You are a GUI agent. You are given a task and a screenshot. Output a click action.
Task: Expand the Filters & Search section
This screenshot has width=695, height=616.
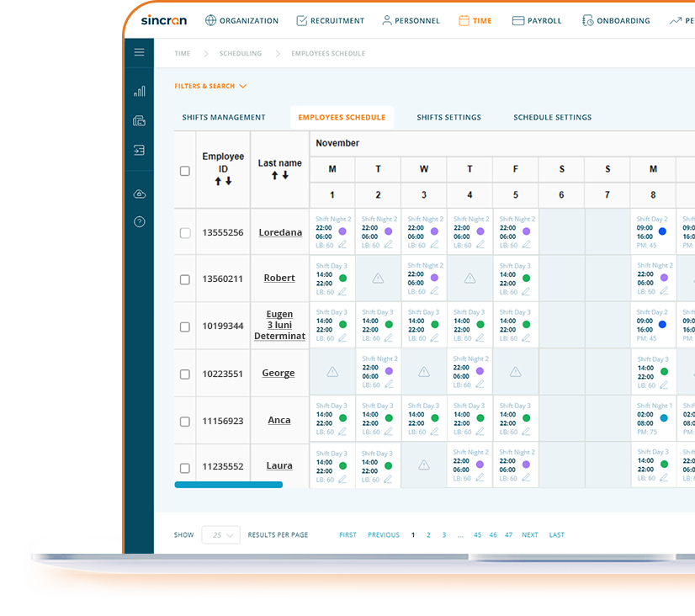(210, 86)
